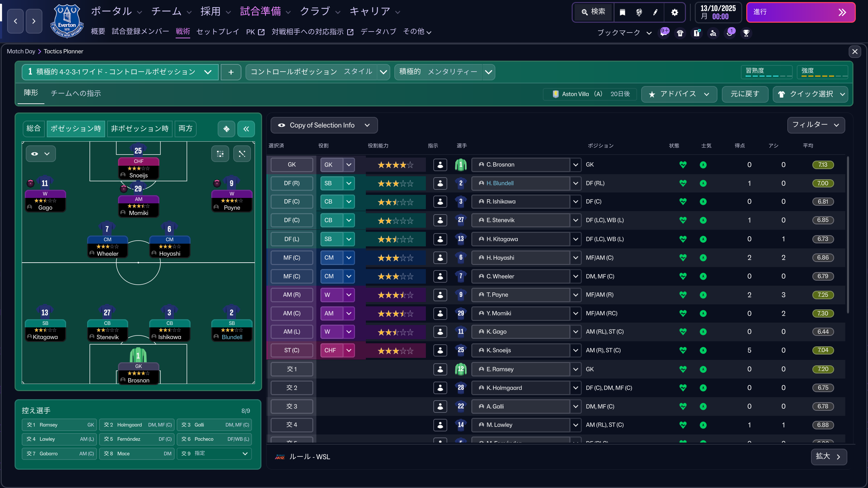
Task: Open the セットプレイ tab
Action: click(218, 32)
